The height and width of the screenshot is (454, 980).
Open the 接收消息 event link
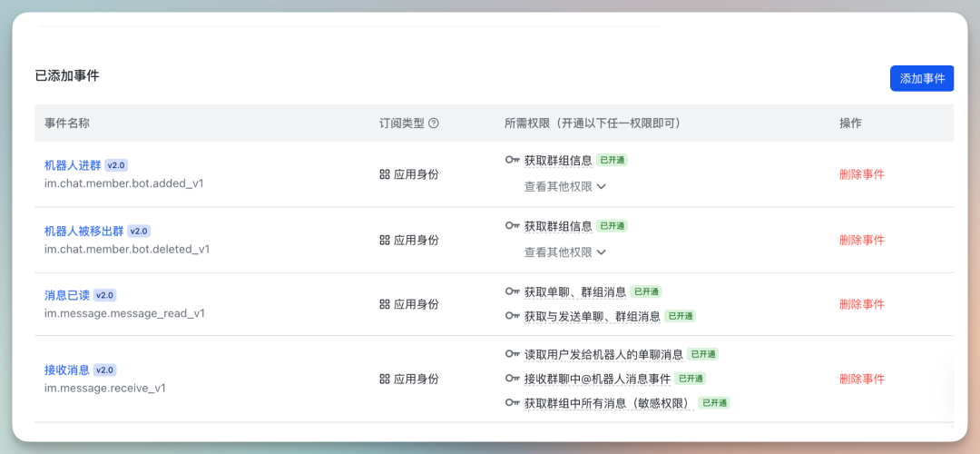point(67,370)
